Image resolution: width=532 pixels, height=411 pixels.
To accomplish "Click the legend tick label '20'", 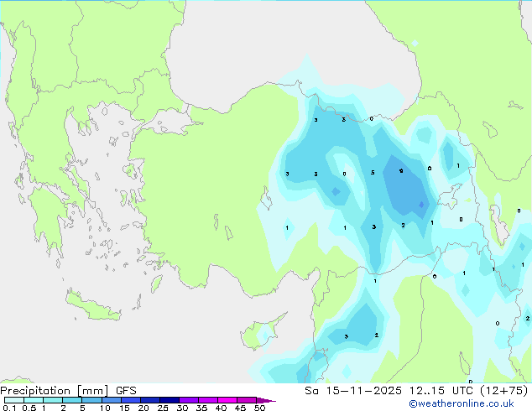I will pyautogui.click(x=143, y=408).
